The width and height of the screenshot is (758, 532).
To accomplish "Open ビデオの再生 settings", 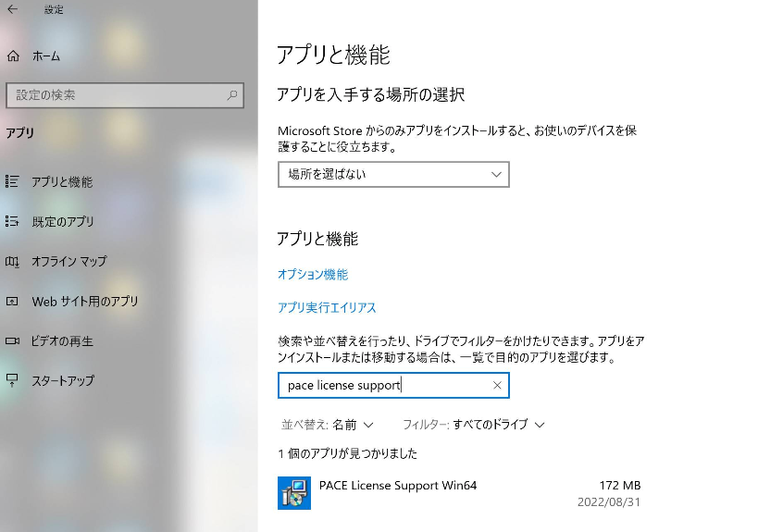I will point(62,341).
